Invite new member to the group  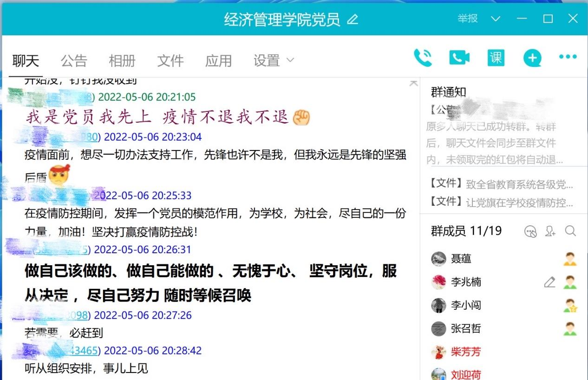pos(550,231)
